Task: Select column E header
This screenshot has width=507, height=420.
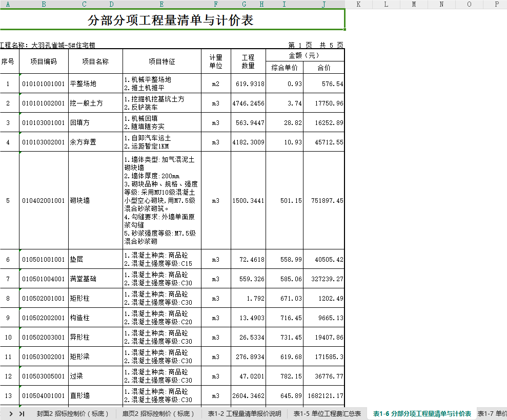Action: coord(161,4)
